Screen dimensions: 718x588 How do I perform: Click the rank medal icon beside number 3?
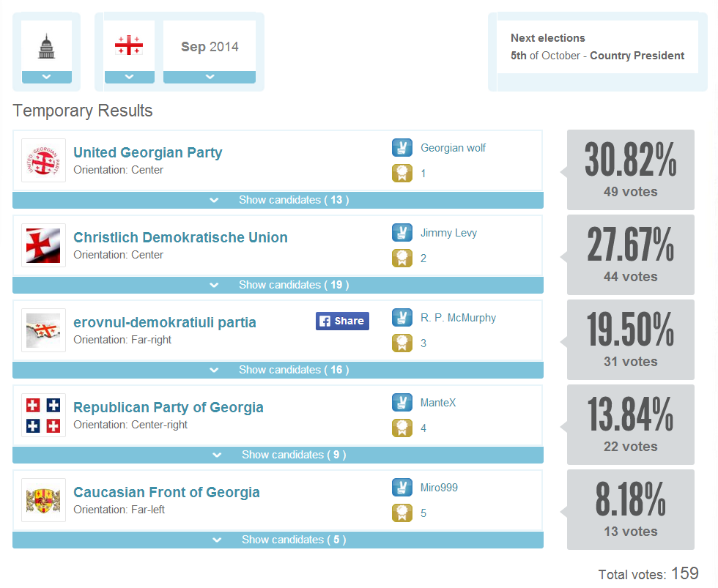pyautogui.click(x=401, y=343)
